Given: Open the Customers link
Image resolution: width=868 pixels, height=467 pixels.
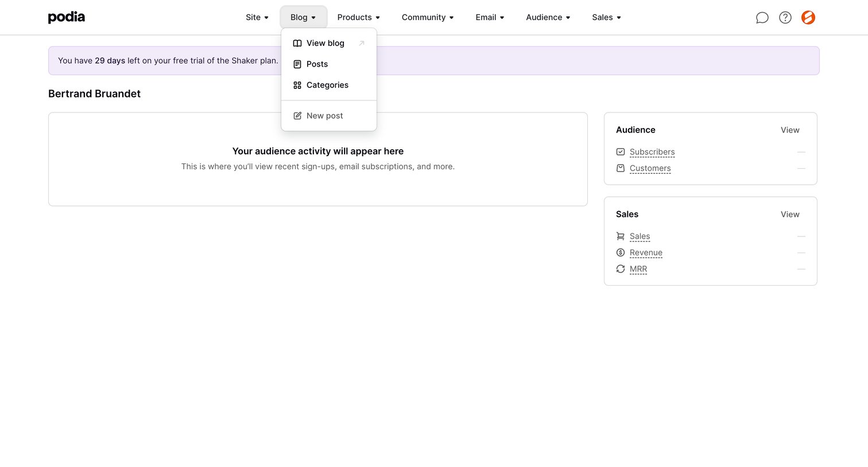Looking at the screenshot, I should click(x=650, y=168).
